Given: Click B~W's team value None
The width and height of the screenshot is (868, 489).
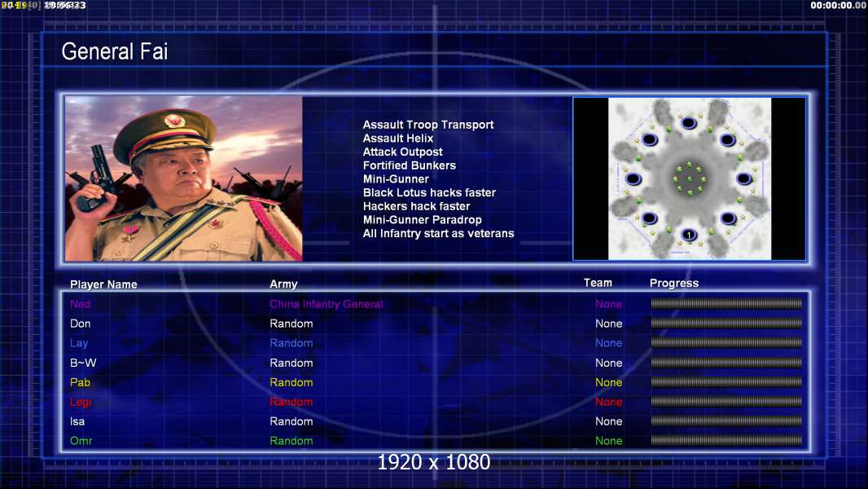Looking at the screenshot, I should click(608, 363).
